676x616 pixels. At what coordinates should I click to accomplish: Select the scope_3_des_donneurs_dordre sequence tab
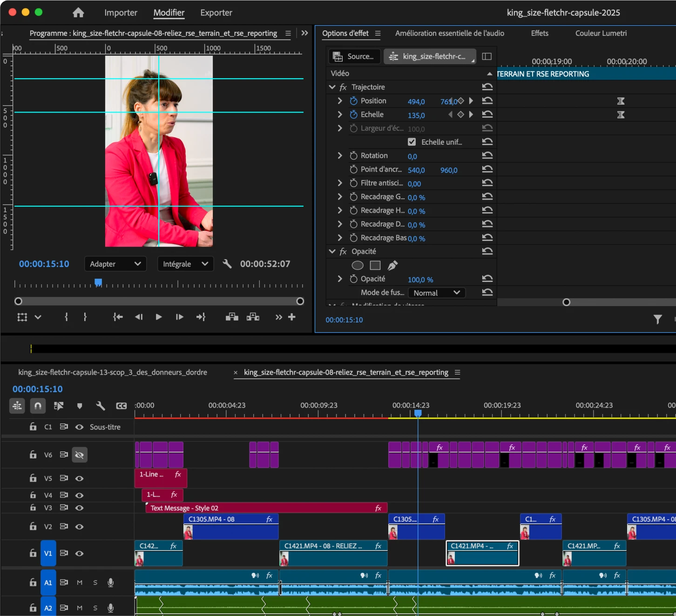point(113,372)
